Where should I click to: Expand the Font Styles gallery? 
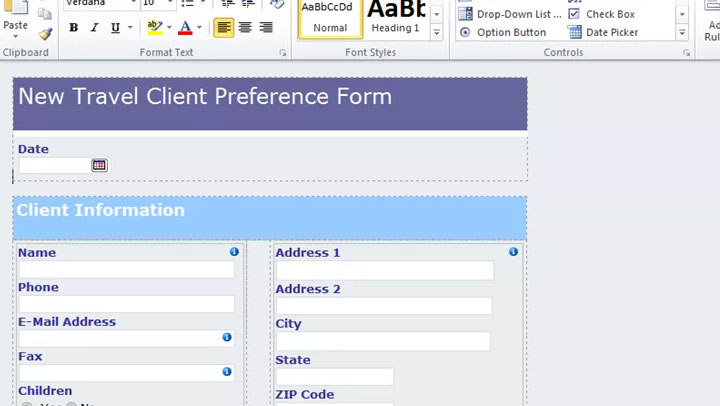click(x=437, y=33)
